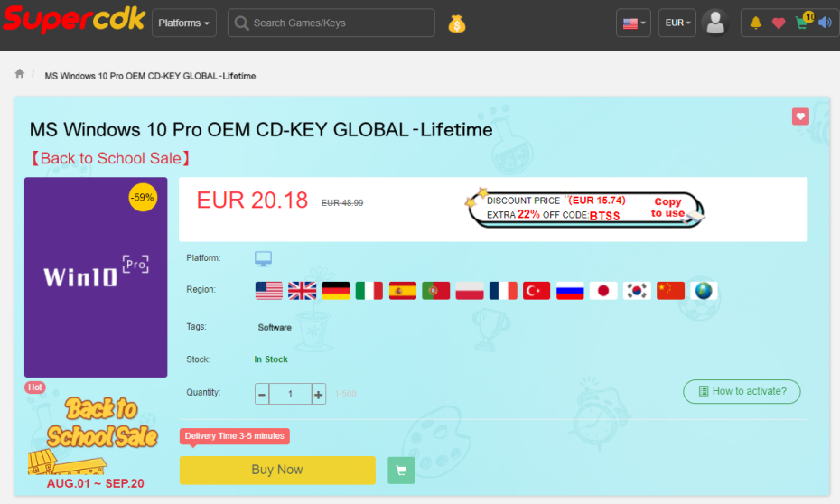Image resolution: width=840 pixels, height=504 pixels.
Task: Open the gold money bag icon
Action: (x=456, y=24)
